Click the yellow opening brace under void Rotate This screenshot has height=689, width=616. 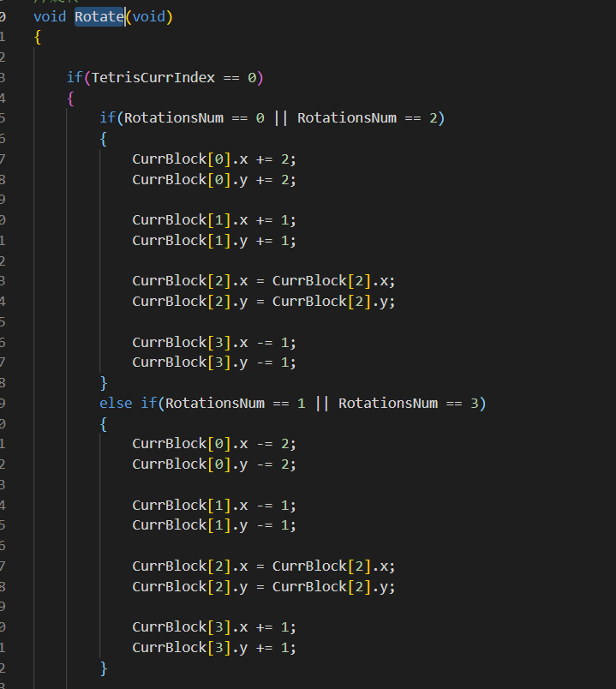point(38,38)
